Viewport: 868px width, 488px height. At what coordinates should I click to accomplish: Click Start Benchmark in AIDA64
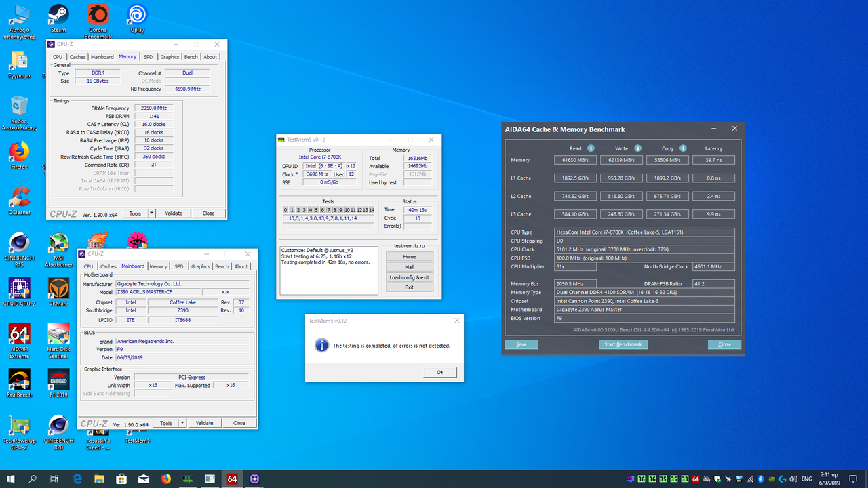pyautogui.click(x=623, y=344)
